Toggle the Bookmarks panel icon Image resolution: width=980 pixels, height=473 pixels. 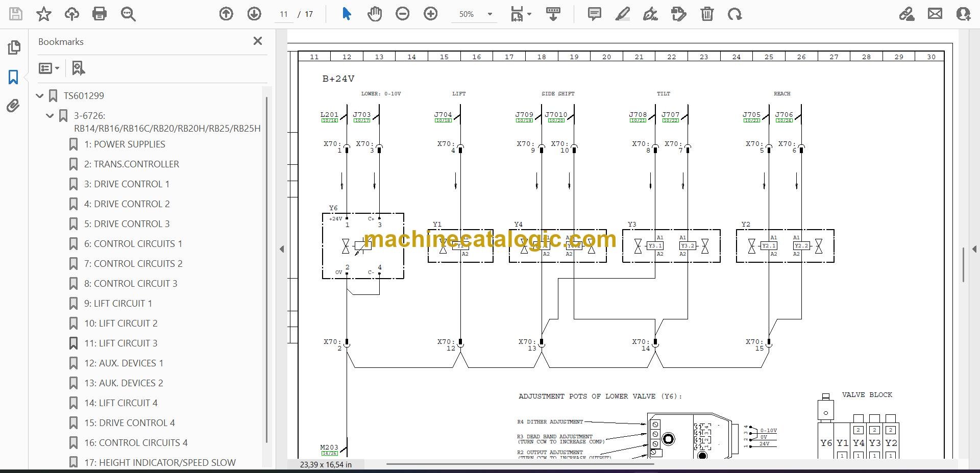point(14,77)
